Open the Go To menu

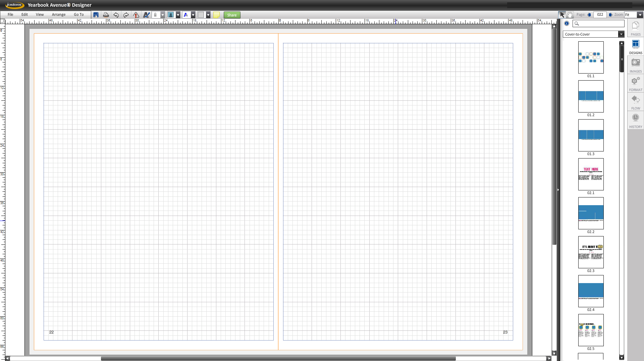pyautogui.click(x=79, y=14)
